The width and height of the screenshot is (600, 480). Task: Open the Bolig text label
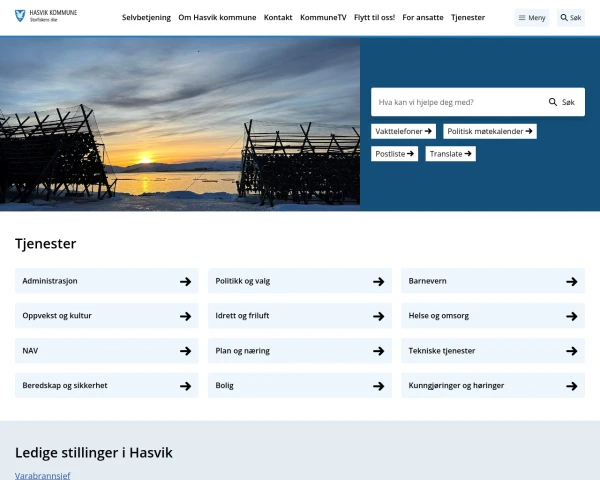[x=224, y=385]
